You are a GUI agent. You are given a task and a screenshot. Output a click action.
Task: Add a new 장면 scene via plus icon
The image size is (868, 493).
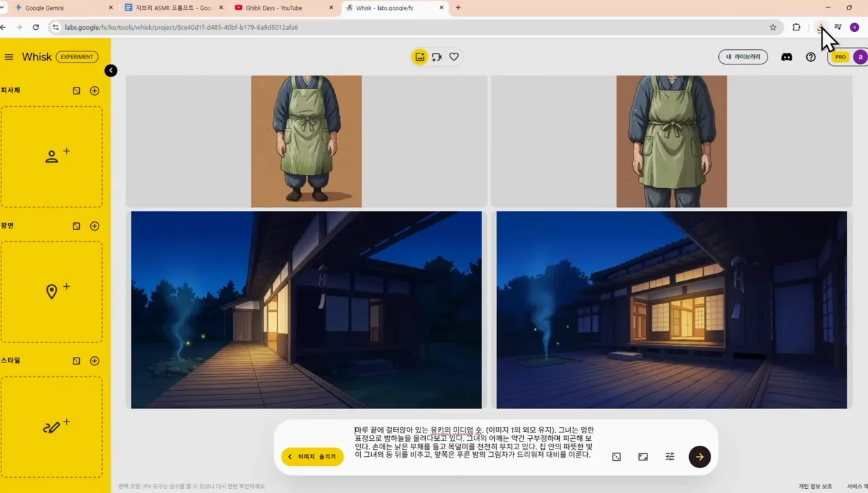pos(95,226)
